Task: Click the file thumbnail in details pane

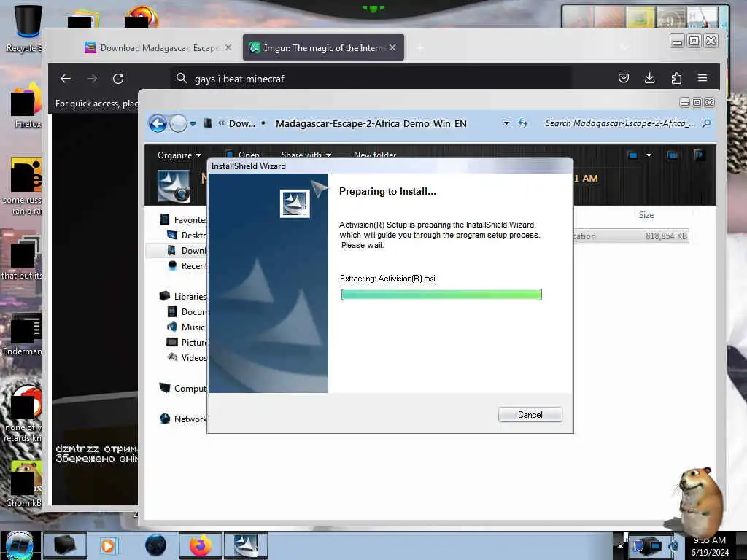Action: [x=174, y=186]
